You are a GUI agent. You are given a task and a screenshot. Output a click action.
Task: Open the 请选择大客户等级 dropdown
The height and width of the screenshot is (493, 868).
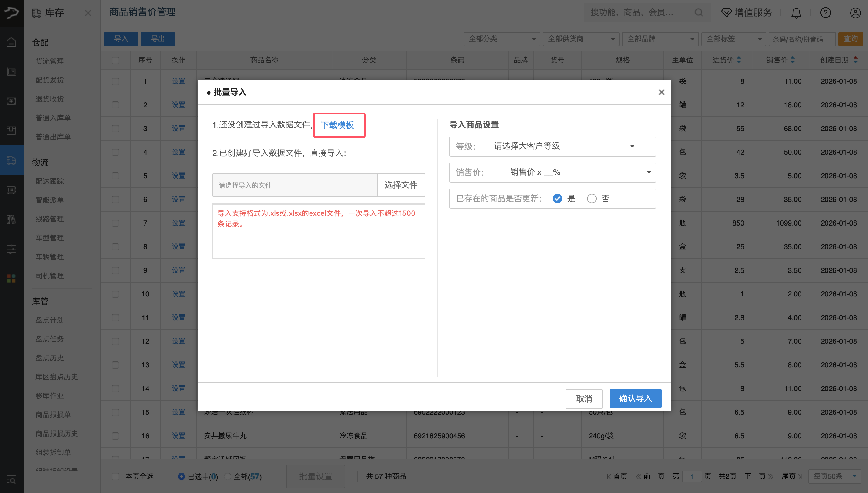point(552,146)
